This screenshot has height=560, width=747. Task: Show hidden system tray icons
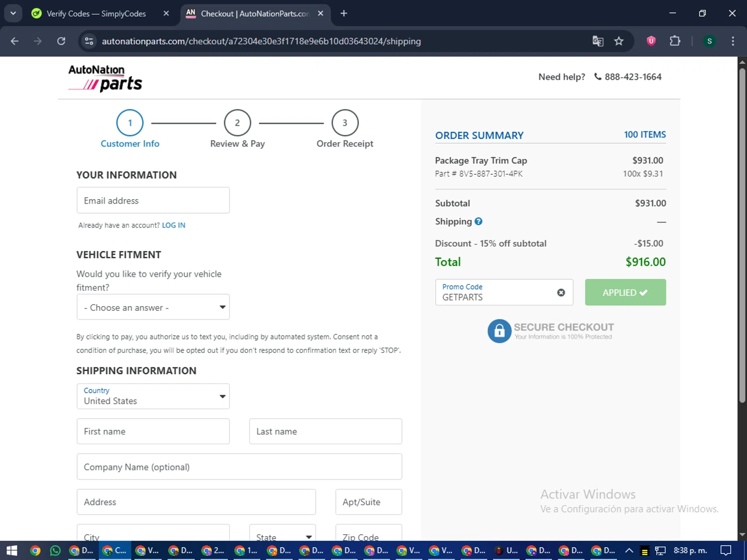coord(629,551)
